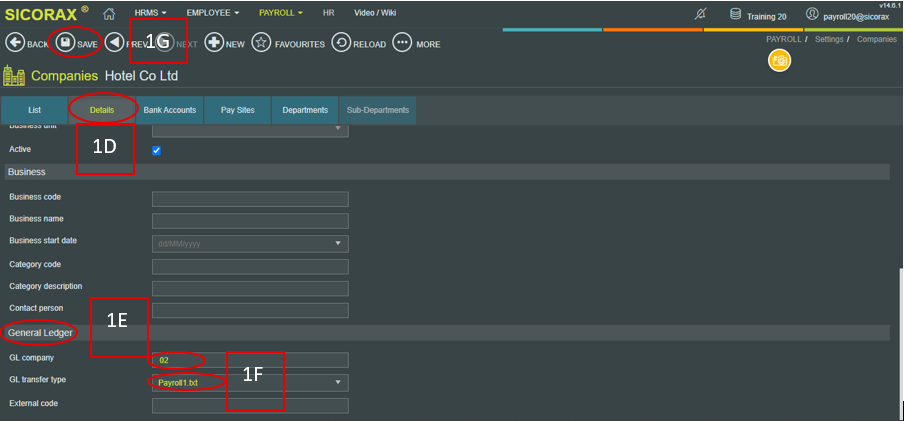Switch to the List tab

(35, 110)
